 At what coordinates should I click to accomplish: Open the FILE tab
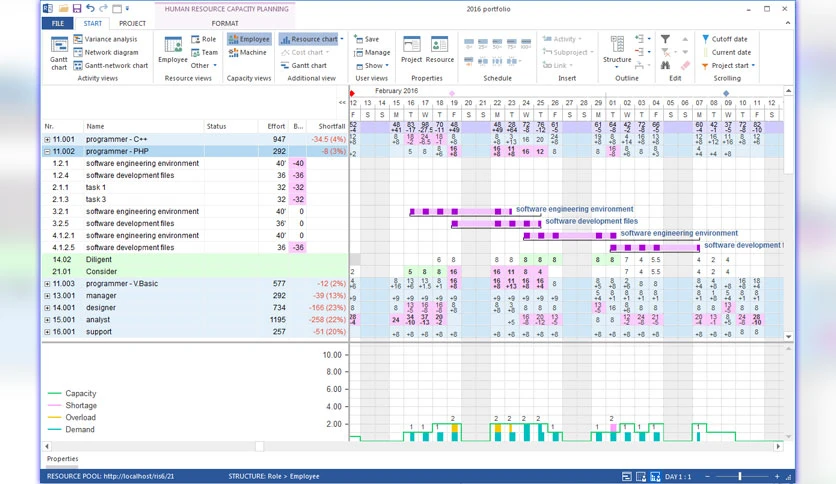[58, 23]
